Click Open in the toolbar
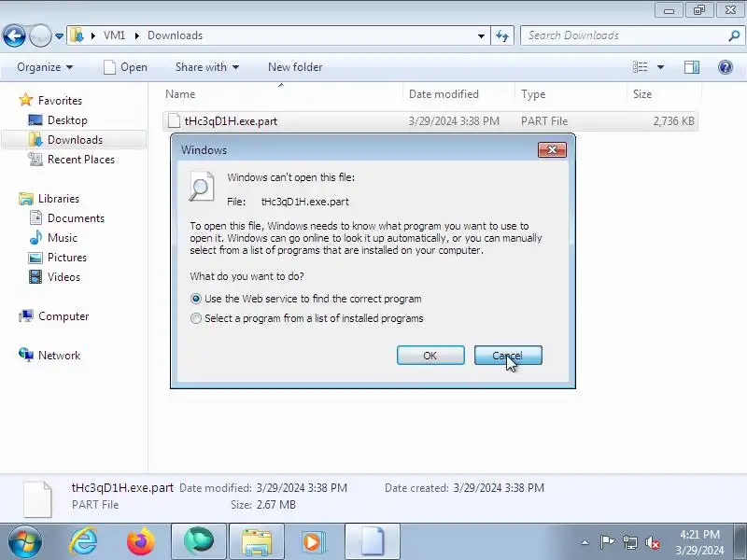The width and height of the screenshot is (747, 560). [x=125, y=67]
